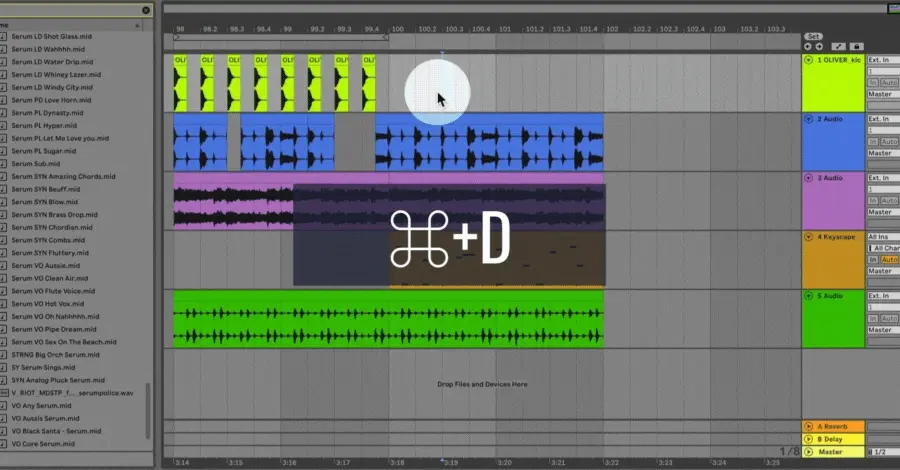Toggle the Auto monitor button on 2 Audio
The width and height of the screenshot is (900, 470).
pyautogui.click(x=889, y=142)
